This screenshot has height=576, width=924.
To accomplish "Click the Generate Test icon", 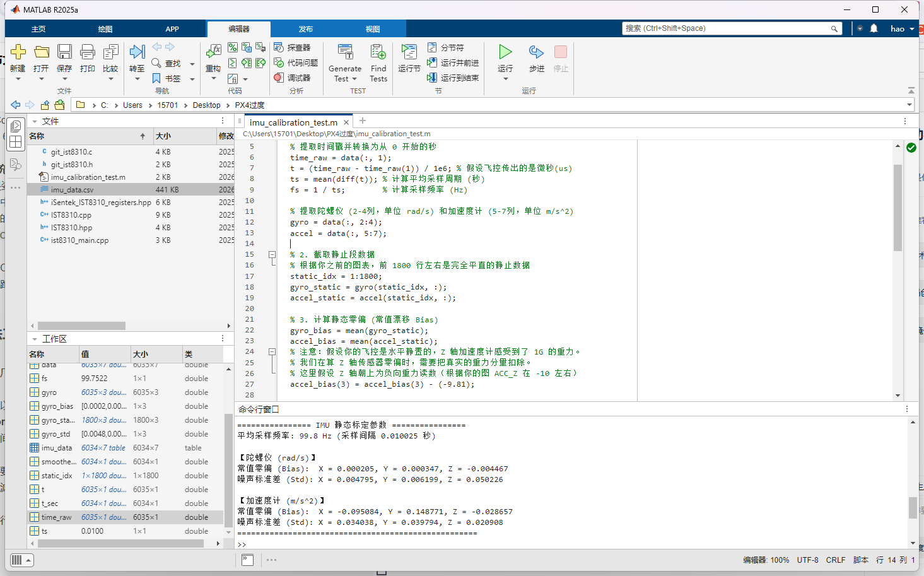I will tap(345, 52).
